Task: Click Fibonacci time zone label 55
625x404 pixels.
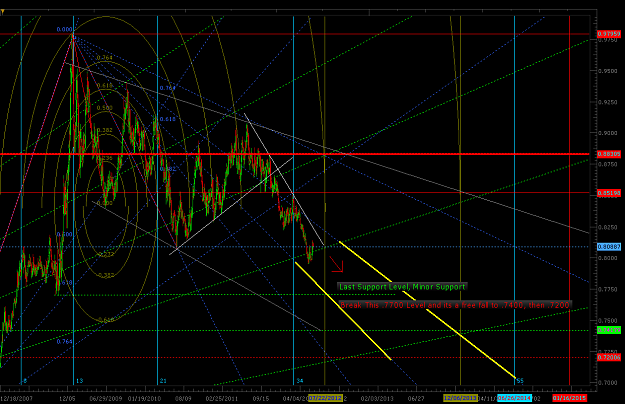Action: point(520,381)
